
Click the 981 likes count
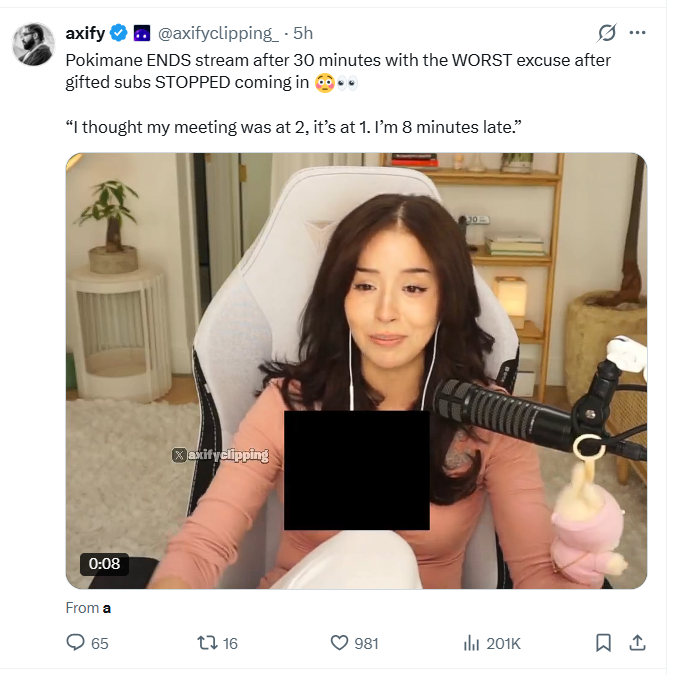(366, 643)
